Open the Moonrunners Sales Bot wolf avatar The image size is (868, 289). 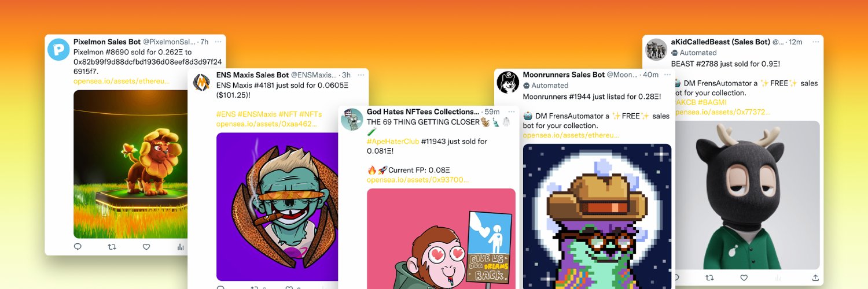pyautogui.click(x=507, y=82)
